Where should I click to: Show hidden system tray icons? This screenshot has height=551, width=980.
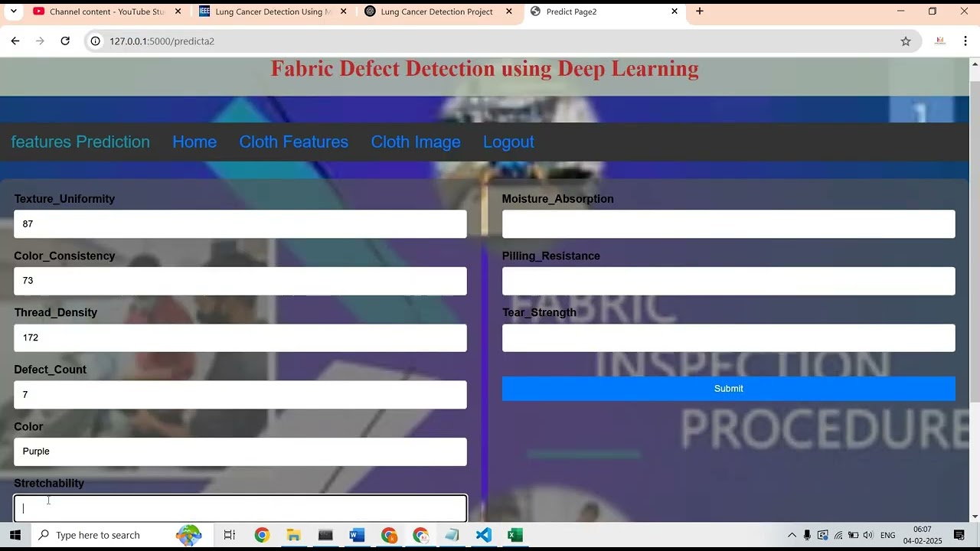[x=792, y=535]
